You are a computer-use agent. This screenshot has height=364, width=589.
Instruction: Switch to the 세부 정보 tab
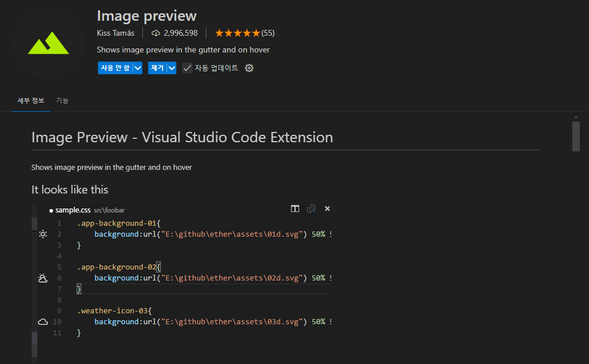point(31,101)
